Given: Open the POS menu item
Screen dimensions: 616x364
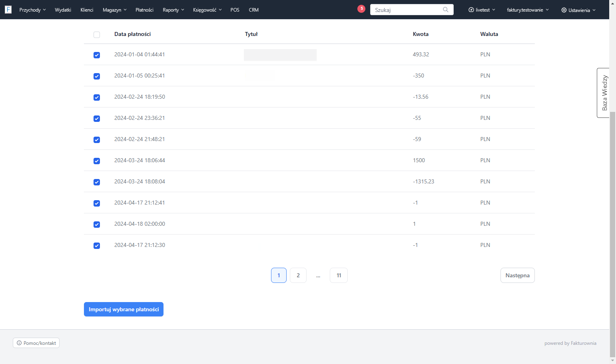Looking at the screenshot, I should 235,10.
